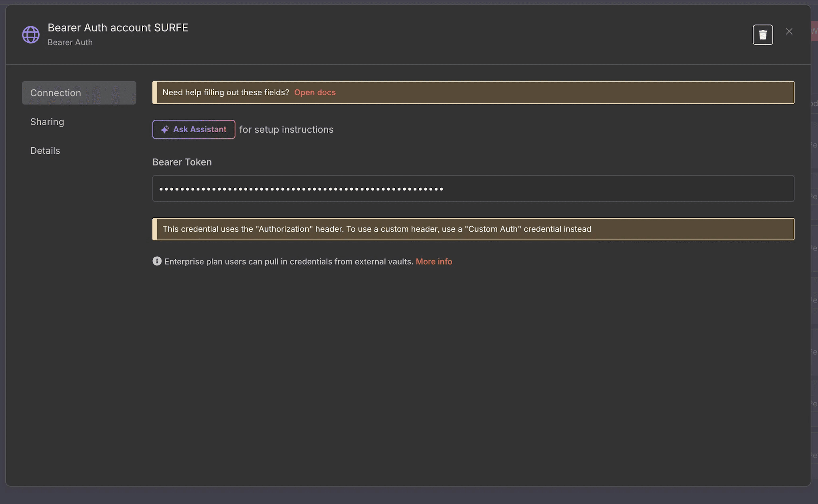Open More info link about external vaults
Image resolution: width=818 pixels, height=504 pixels.
434,262
